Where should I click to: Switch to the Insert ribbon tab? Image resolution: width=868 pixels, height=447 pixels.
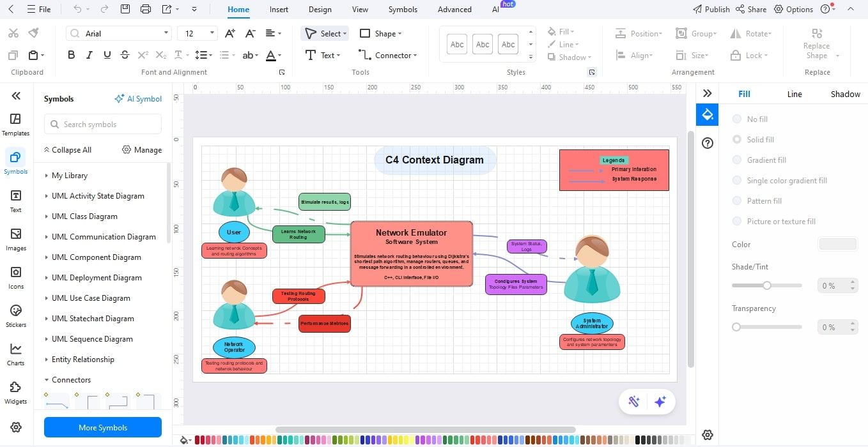point(279,9)
